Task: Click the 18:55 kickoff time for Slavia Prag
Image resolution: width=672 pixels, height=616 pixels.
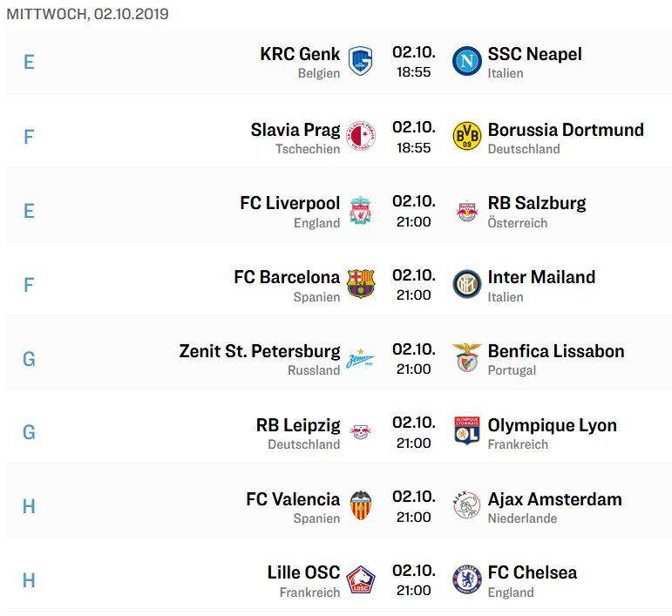Action: 413,148
